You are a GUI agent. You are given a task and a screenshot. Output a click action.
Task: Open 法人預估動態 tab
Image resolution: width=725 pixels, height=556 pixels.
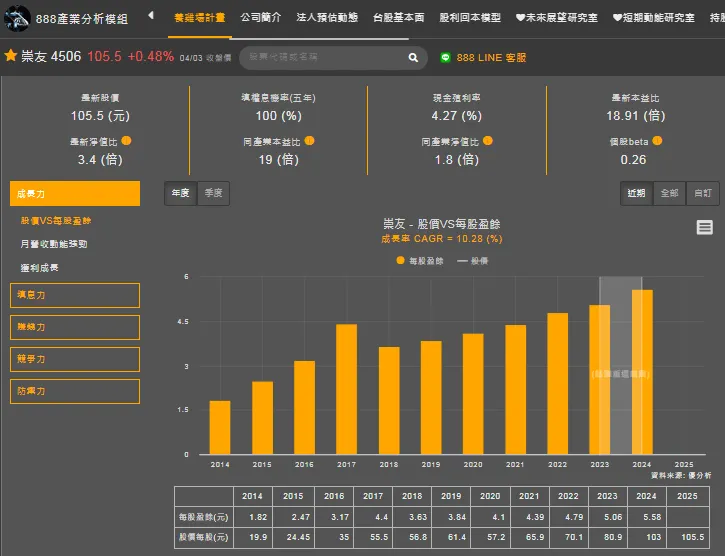327,18
